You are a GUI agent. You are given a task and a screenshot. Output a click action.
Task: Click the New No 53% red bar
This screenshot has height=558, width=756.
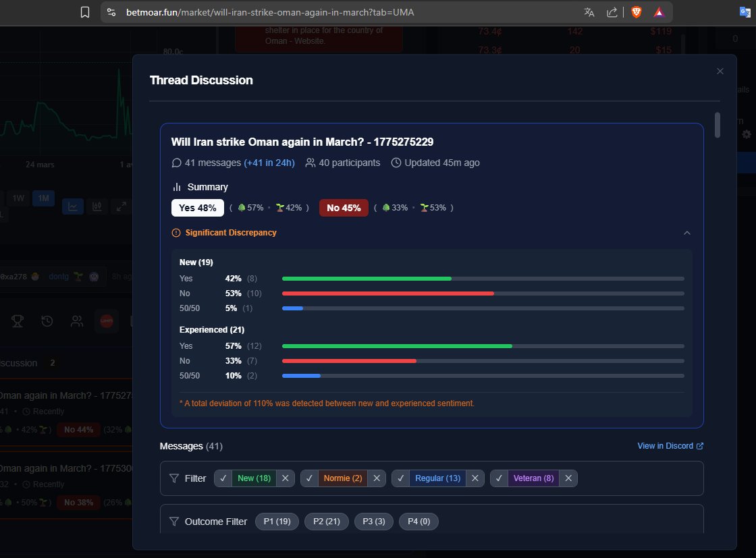tap(387, 294)
